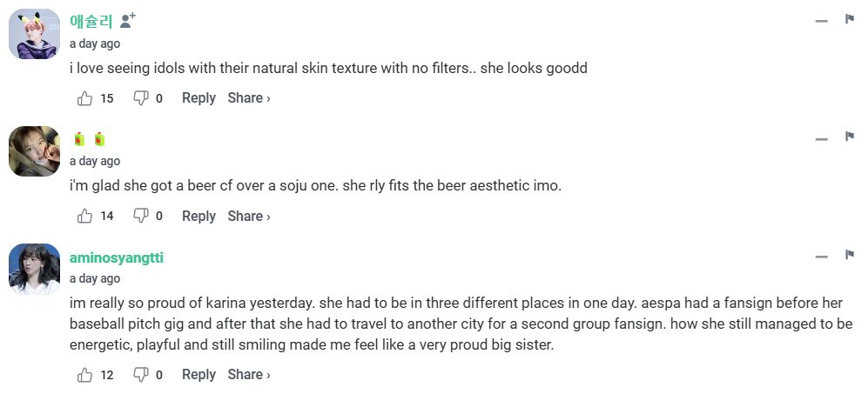Image resolution: width=868 pixels, height=394 pixels.
Task: Reply to the 애슐리 comment
Action: point(198,98)
